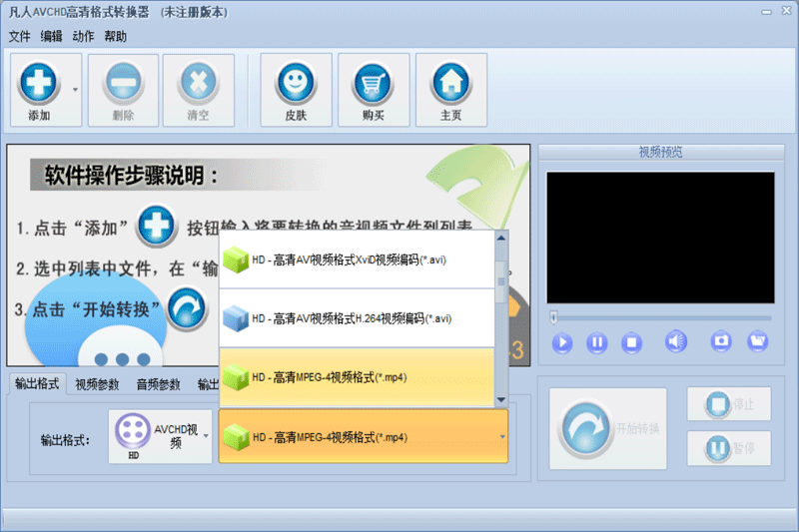
Task: Click the green cube icon of XviD option
Action: coord(236,260)
